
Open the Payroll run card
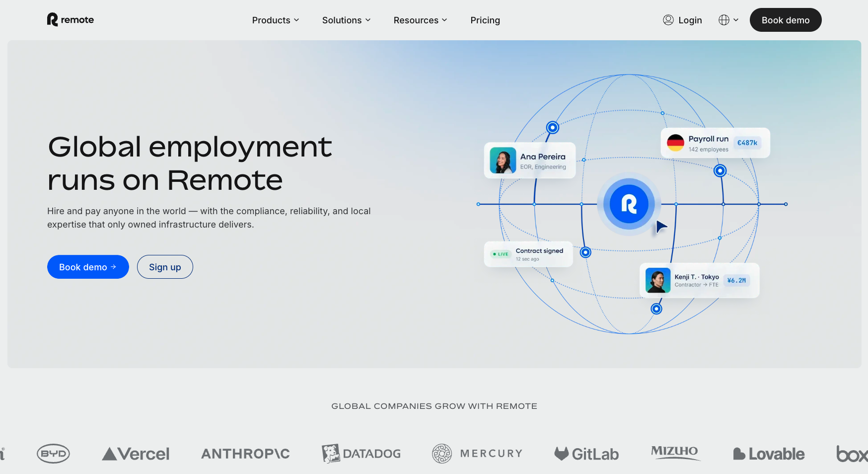[715, 143]
